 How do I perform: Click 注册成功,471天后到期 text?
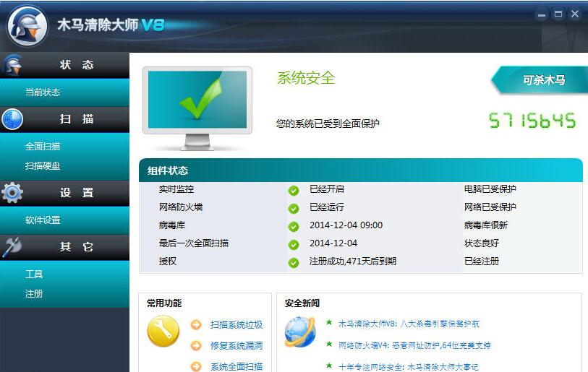coord(353,261)
